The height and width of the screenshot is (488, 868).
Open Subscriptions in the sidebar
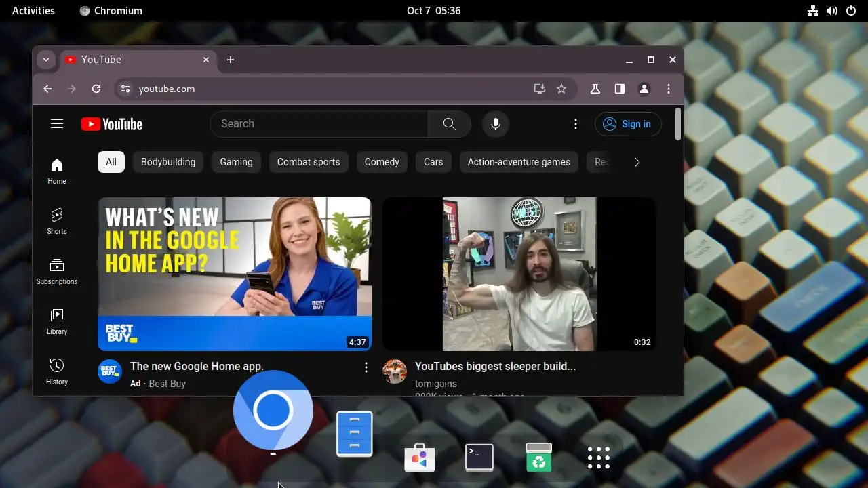[57, 271]
